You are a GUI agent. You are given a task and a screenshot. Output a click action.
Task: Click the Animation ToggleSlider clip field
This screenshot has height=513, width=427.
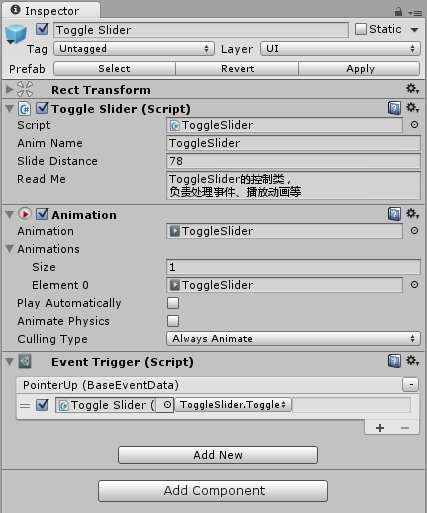(284, 231)
